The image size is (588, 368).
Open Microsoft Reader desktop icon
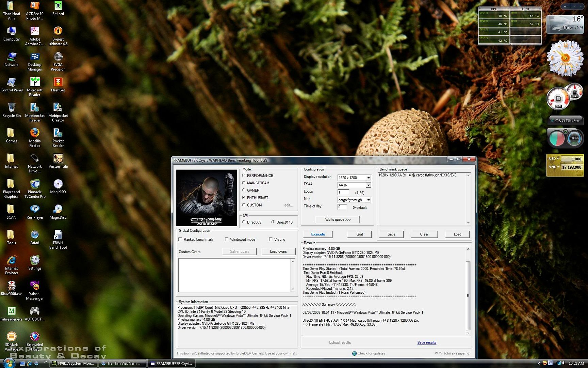(x=35, y=87)
